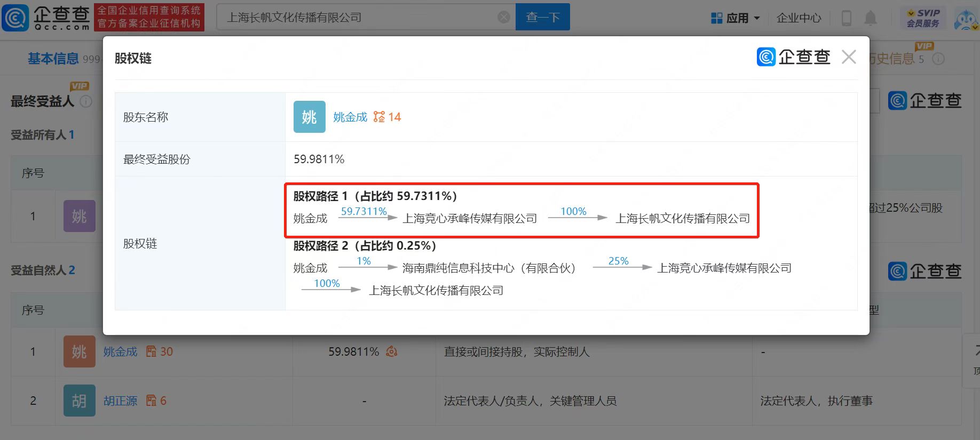Click 上海竞心承峰传媒有限公司 in equity path 1
This screenshot has width=980, height=440.
pos(470,219)
